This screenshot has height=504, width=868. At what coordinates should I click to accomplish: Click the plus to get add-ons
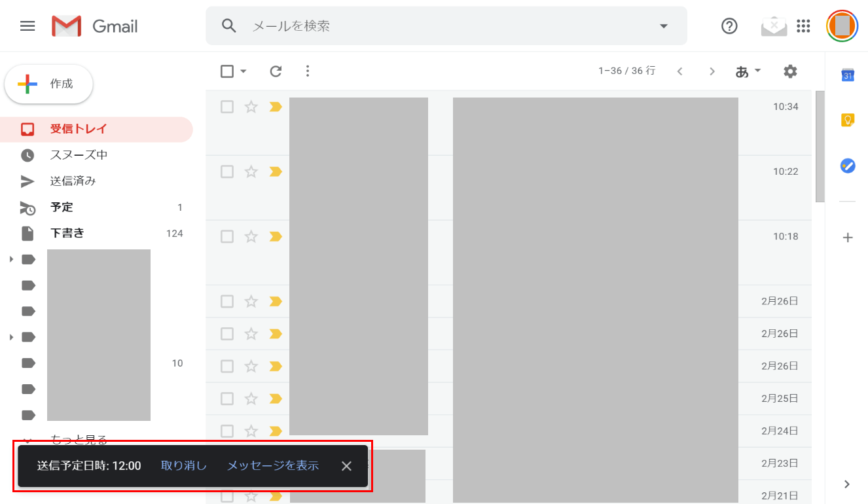point(848,237)
